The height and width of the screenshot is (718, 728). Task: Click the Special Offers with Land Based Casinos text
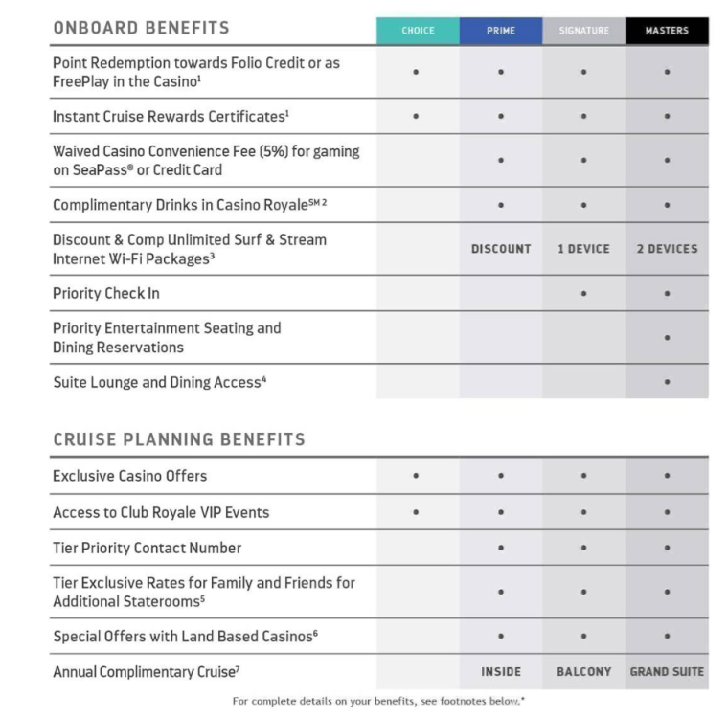click(x=185, y=637)
